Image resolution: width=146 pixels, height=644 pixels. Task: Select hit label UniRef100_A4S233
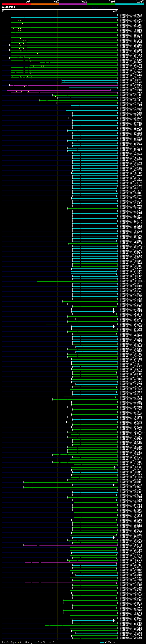131,103
